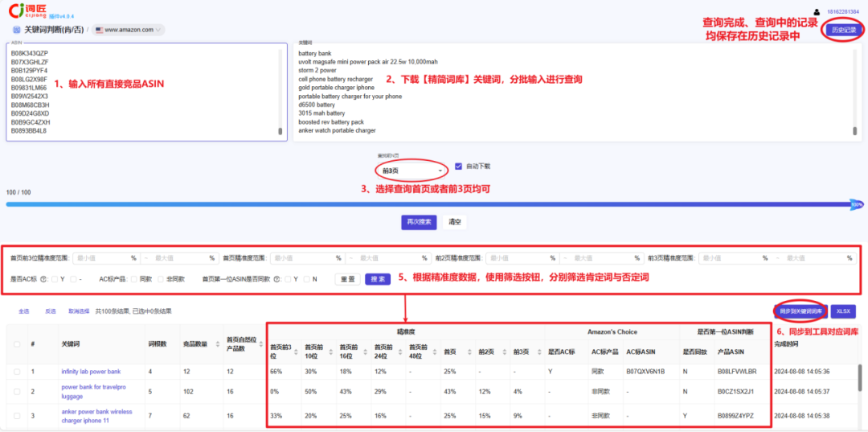Check Y for 首页第一位ASIN是否同款
This screenshot has height=432, width=868.
[288, 279]
